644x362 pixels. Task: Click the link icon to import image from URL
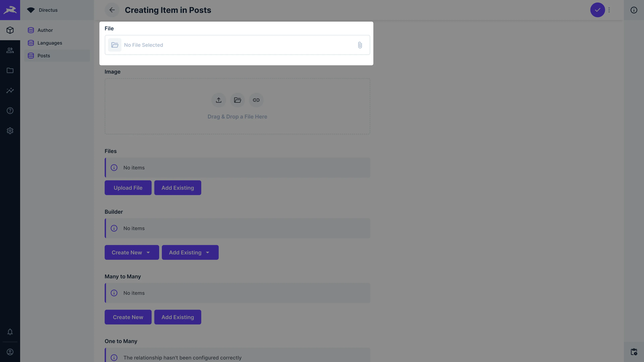(256, 100)
